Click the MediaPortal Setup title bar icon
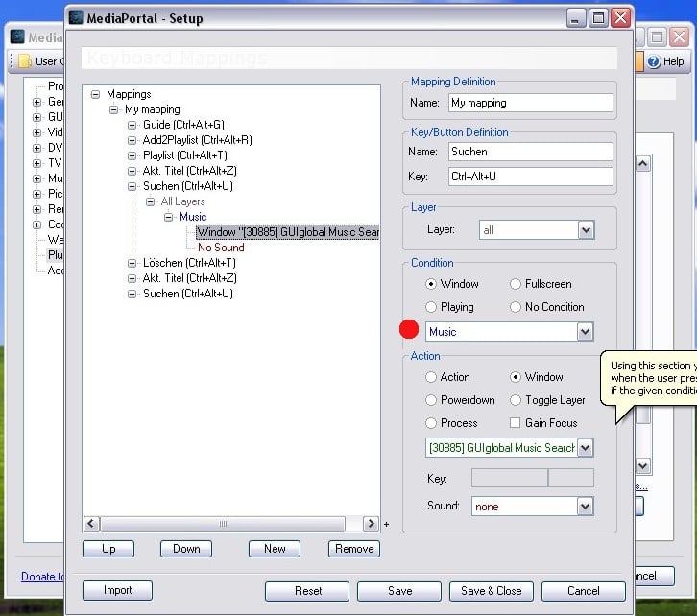Viewport: 697px width, 616px height. click(x=77, y=18)
